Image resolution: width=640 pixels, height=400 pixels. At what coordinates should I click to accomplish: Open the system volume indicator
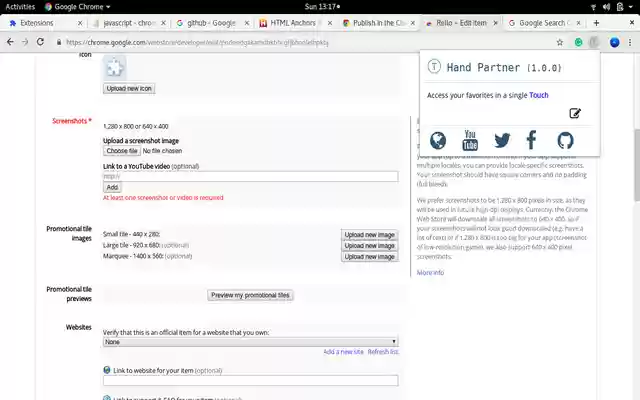pyautogui.click(x=606, y=7)
